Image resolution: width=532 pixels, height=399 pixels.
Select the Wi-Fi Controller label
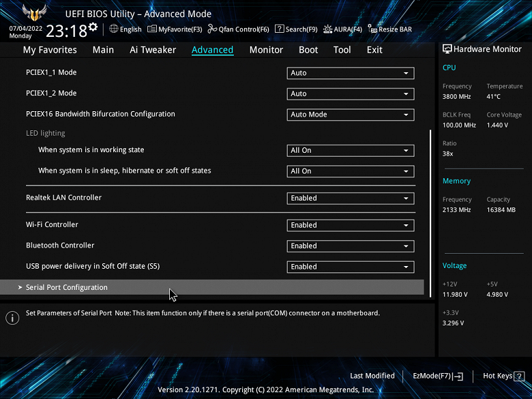click(x=52, y=224)
